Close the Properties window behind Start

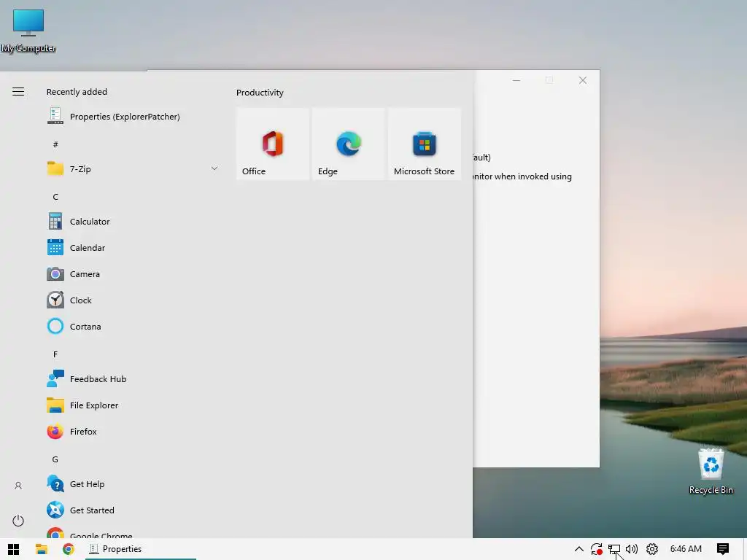[x=583, y=80]
